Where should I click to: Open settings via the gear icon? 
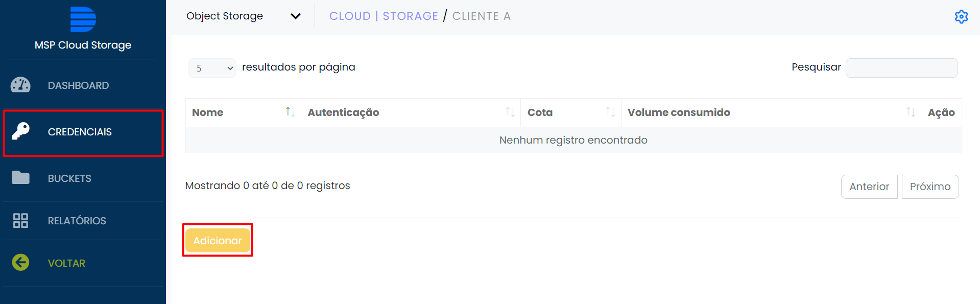[961, 16]
